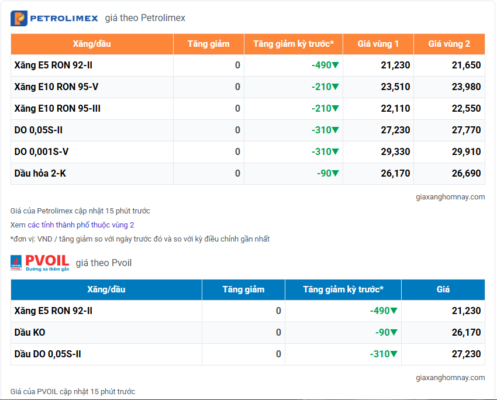
Task: Click the 23,980 price value
Action: coord(466,87)
